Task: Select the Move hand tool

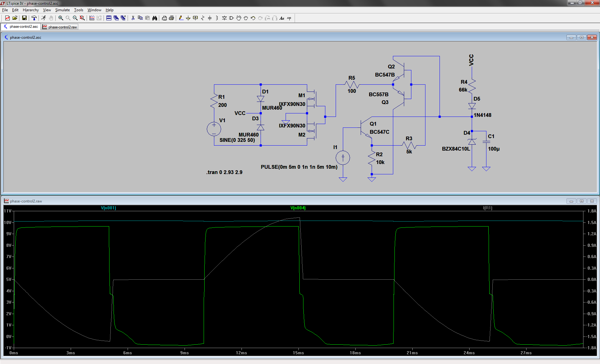Action: coord(239,18)
